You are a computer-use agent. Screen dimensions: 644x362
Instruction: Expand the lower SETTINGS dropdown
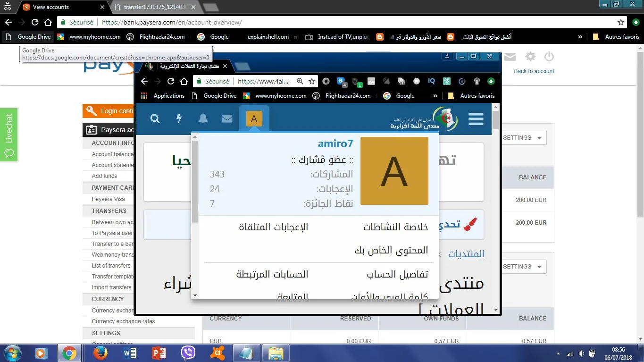(x=523, y=267)
